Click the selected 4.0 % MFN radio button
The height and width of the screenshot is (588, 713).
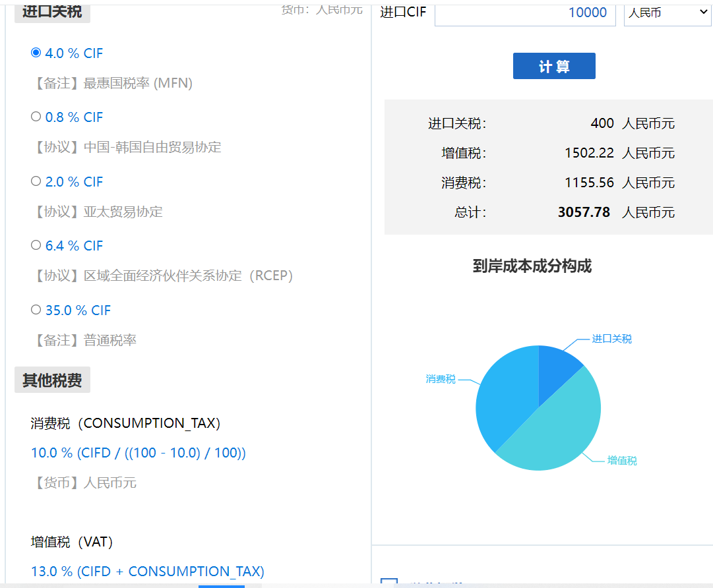[36, 52]
